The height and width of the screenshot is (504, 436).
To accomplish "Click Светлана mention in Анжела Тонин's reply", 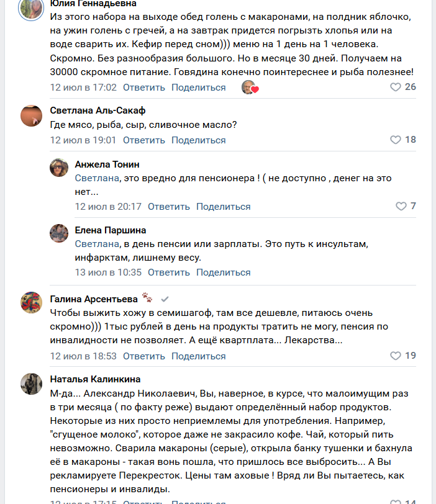I will coord(97,178).
